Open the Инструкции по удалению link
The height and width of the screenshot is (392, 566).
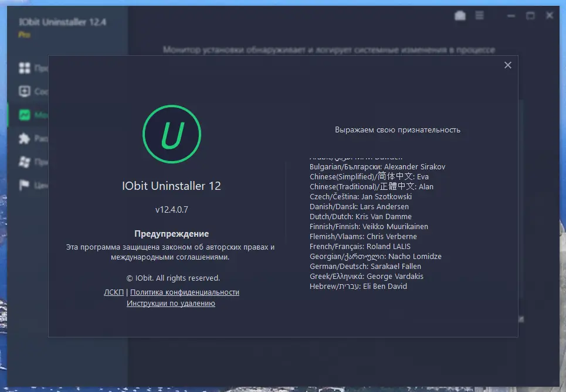pyautogui.click(x=171, y=304)
